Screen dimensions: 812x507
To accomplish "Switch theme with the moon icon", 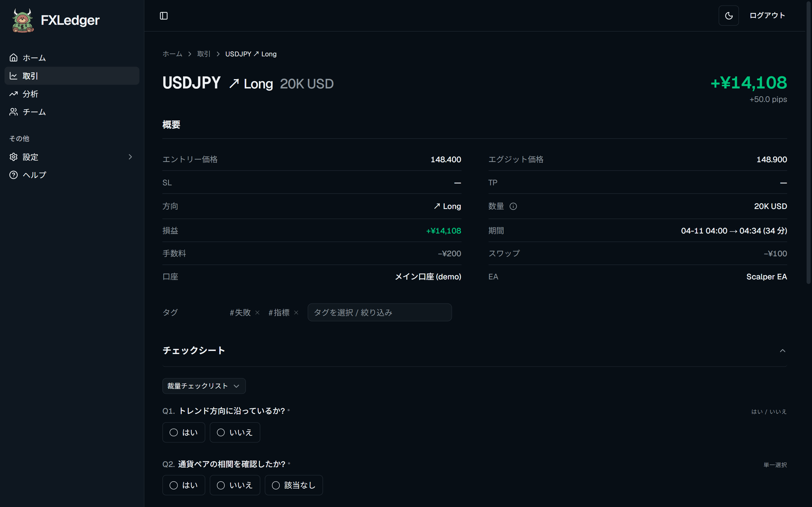I will click(729, 16).
